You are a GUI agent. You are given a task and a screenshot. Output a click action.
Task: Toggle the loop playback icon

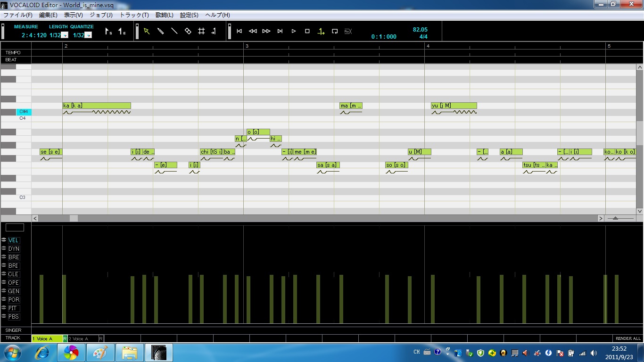(x=335, y=31)
